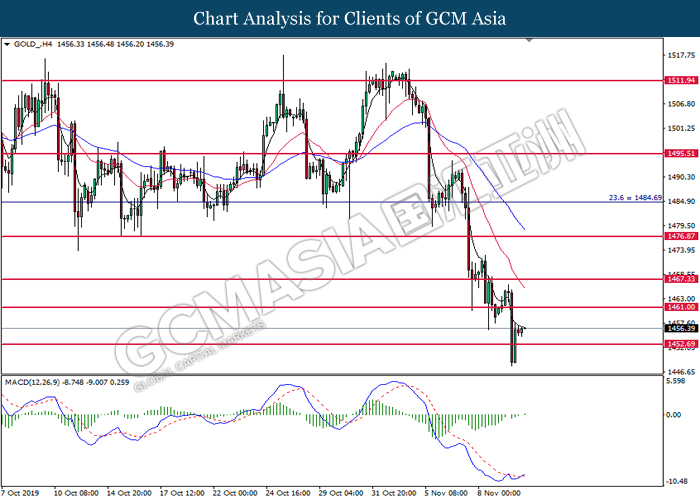700x500 pixels.
Task: Click the 8 Nov 00:00 time label
Action: tap(499, 493)
